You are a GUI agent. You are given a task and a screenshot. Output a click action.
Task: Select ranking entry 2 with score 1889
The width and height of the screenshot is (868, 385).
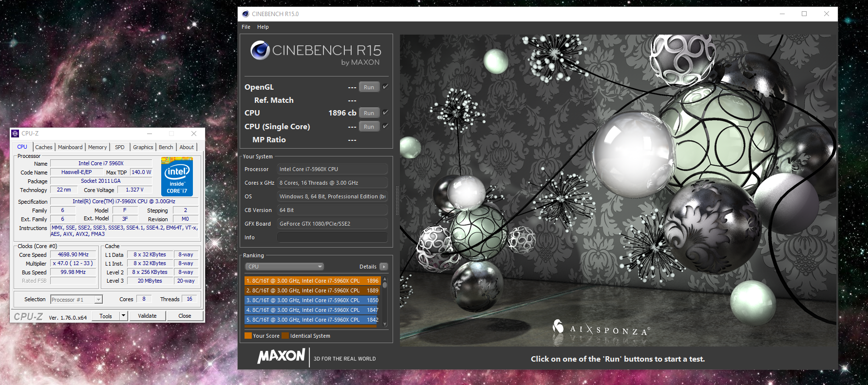[x=312, y=290]
